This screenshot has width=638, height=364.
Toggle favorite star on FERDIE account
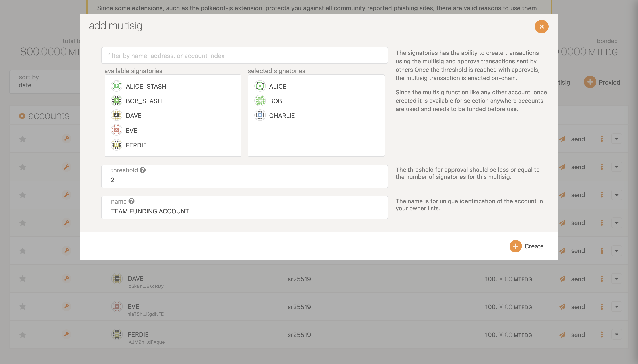[23, 335]
